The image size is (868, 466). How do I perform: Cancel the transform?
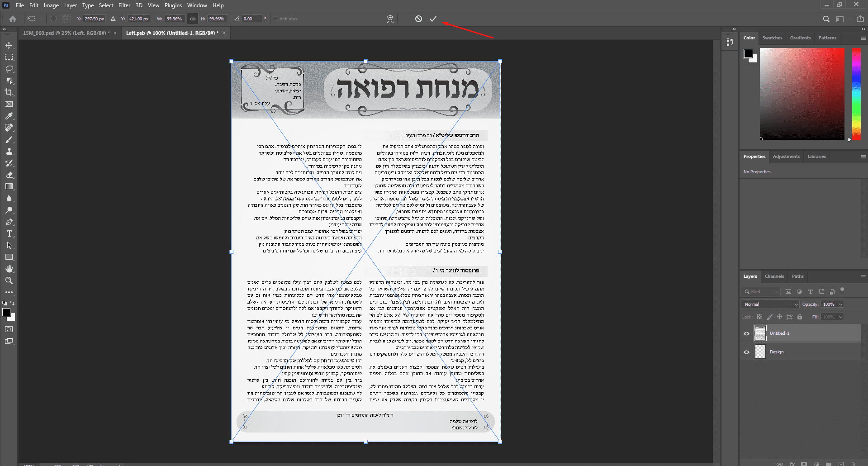click(418, 19)
